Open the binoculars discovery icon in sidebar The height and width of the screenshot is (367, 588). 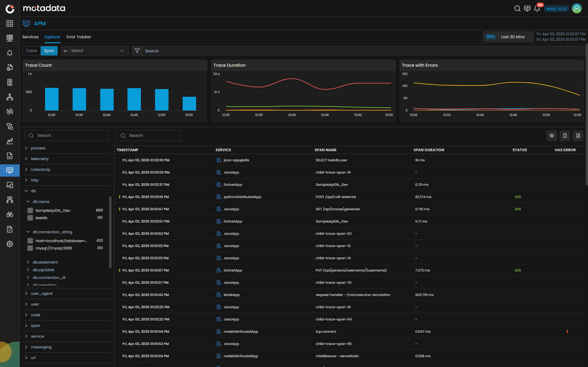[x=9, y=214]
